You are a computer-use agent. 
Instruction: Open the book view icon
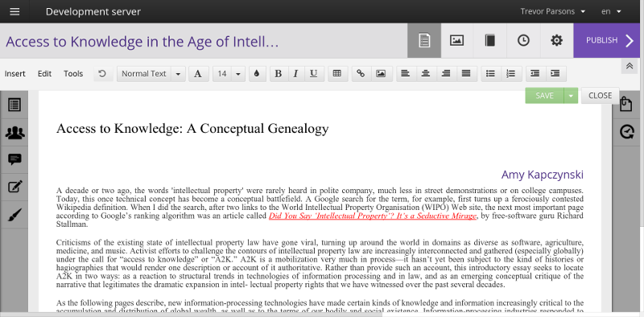pyautogui.click(x=490, y=40)
